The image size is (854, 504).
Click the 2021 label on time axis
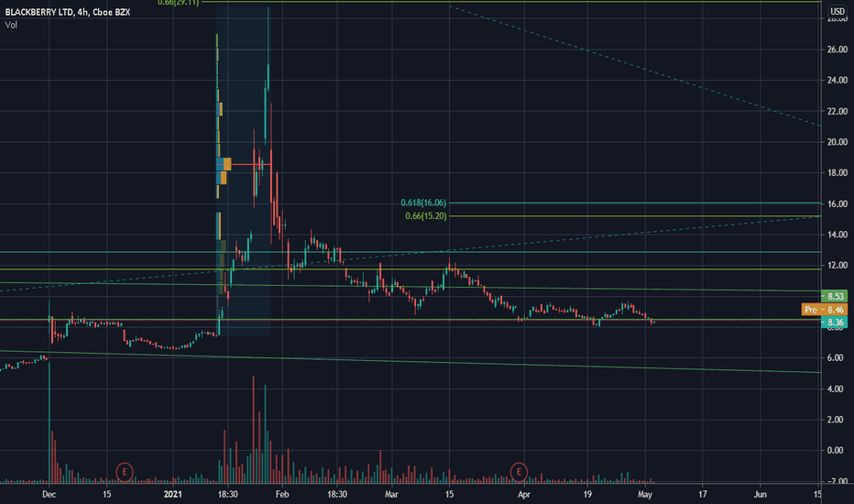point(172,495)
